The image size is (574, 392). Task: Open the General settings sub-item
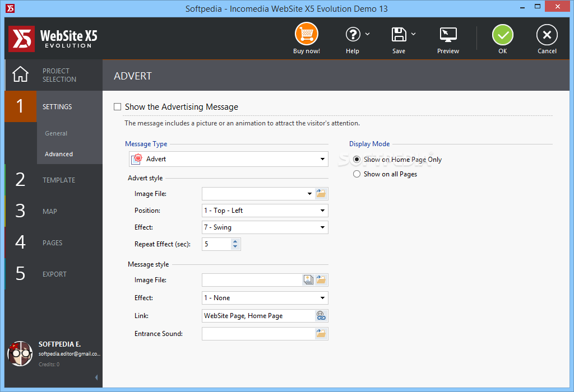click(56, 133)
